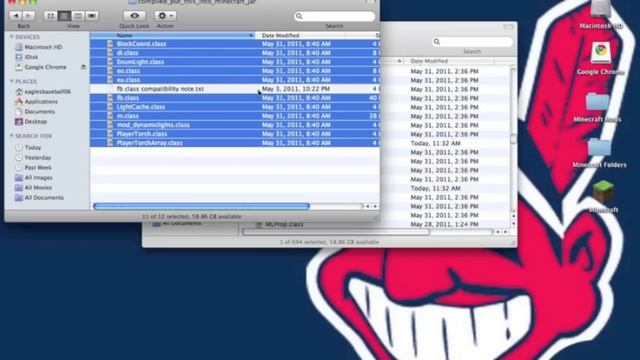Collapse the PLACES sidebar section

click(x=12, y=81)
